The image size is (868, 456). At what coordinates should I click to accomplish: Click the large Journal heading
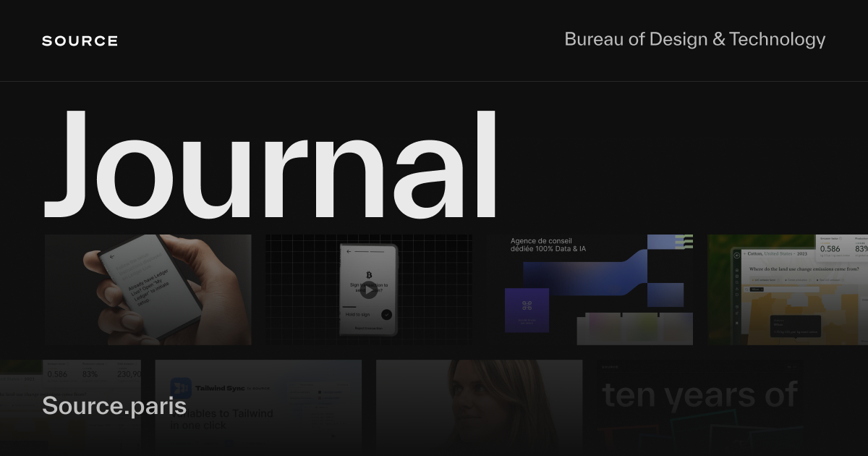pyautogui.click(x=271, y=166)
